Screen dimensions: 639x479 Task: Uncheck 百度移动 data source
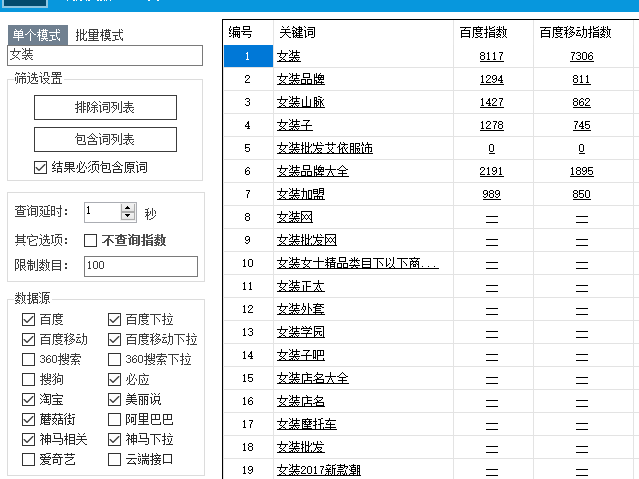click(x=29, y=339)
